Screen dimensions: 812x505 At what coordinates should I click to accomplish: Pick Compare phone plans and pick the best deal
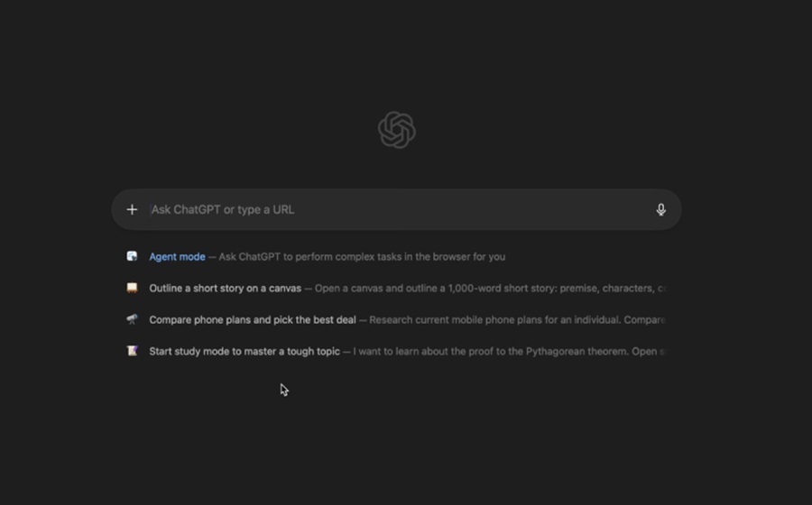click(253, 320)
